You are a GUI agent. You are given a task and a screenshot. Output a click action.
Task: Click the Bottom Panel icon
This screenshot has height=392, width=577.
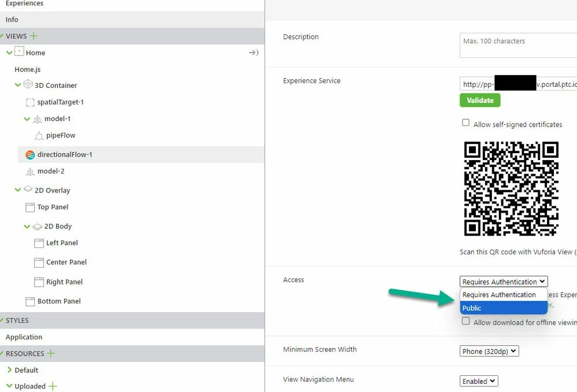(30, 302)
